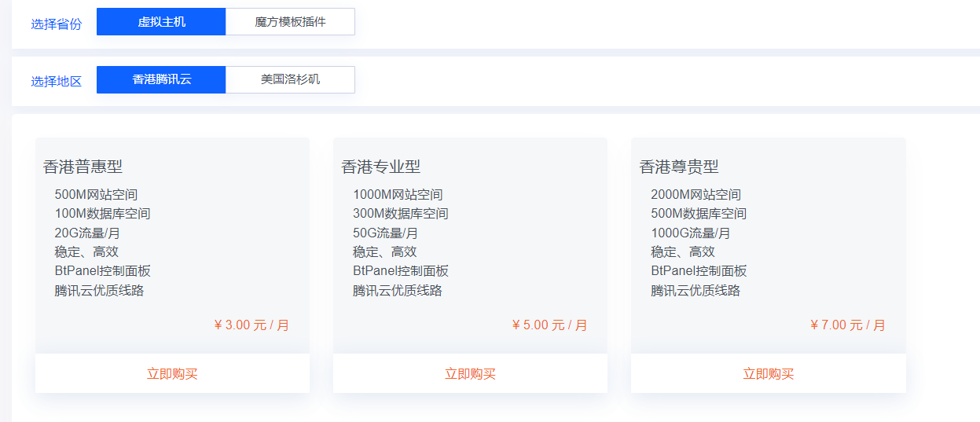Screen dimensions: 980x422
Task: Click BtPanel控制面板 in the 香港专业型 card
Action: click(401, 271)
